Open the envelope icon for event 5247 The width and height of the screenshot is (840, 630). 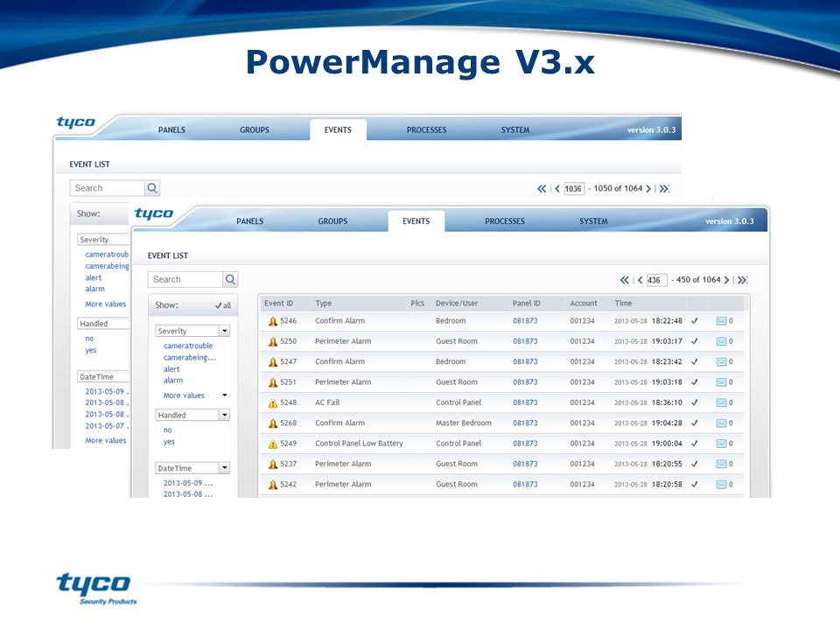[x=722, y=361]
